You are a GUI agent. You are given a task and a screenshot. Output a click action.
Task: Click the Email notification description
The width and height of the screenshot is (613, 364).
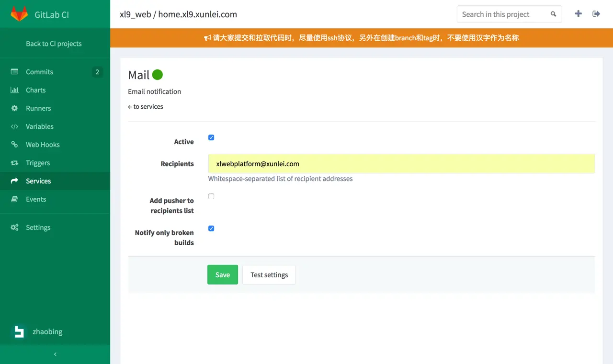pos(155,91)
